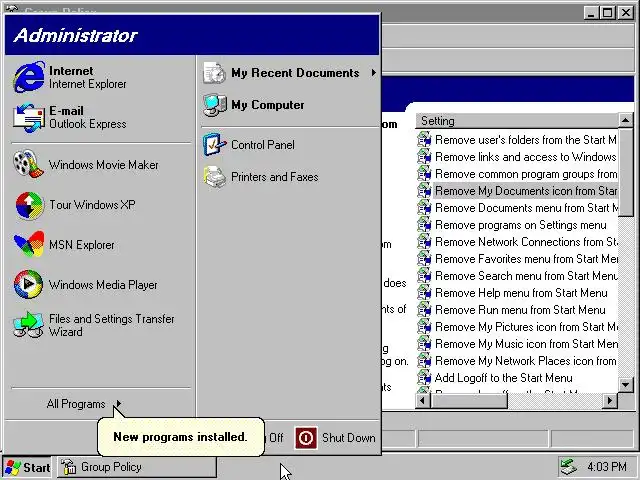640x480 pixels.
Task: Select Add Logoff to the Start Menu
Action: [503, 378]
